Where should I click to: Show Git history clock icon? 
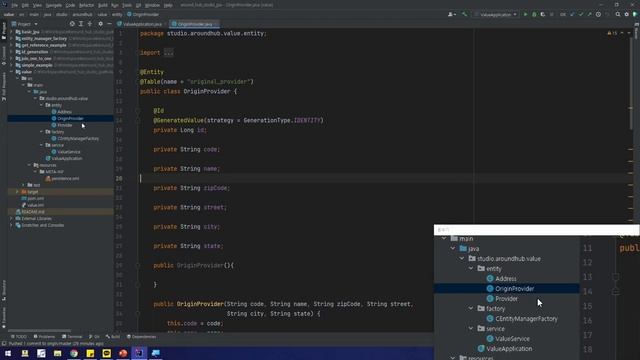click(x=598, y=14)
